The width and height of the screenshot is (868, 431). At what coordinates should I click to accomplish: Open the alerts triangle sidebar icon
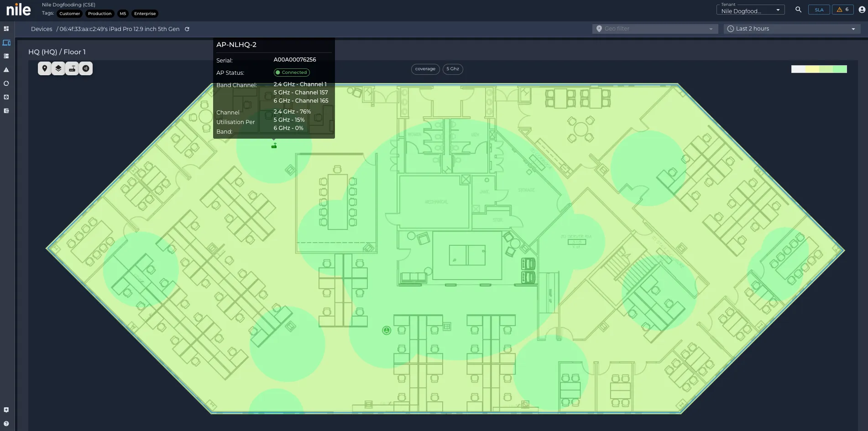(x=6, y=70)
